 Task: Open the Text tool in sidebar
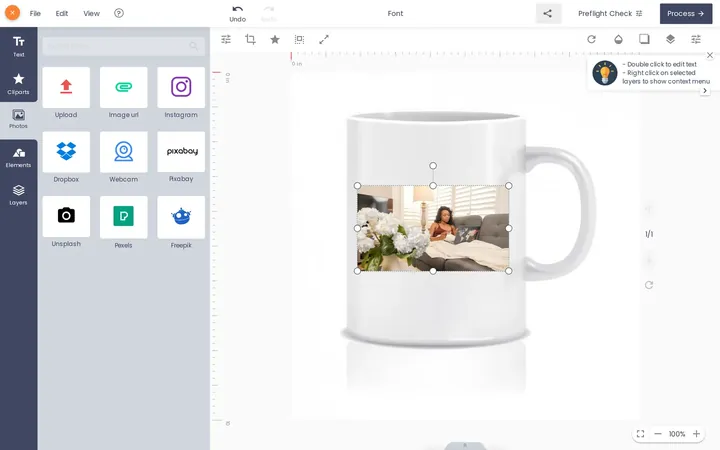point(18,46)
